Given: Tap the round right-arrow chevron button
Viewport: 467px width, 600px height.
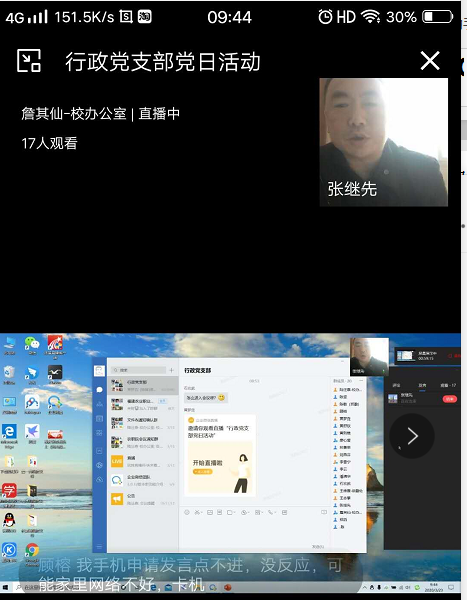Looking at the screenshot, I should tap(412, 436).
